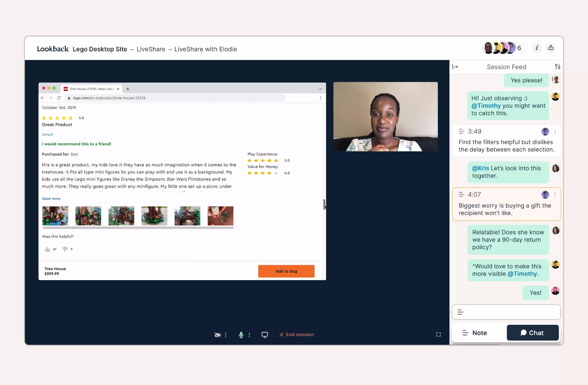Click the Play Experience rating dots

pos(263,160)
